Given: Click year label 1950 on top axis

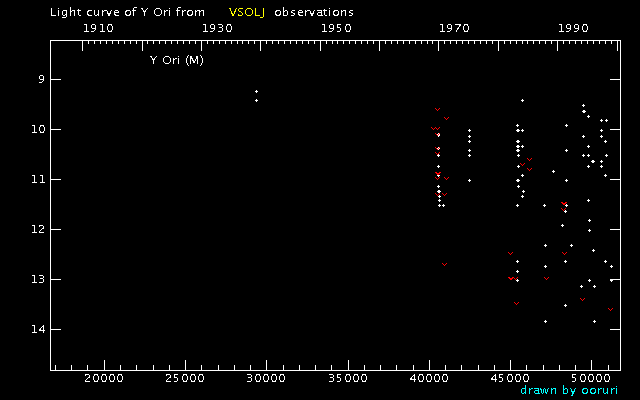Looking at the screenshot, I should point(336,28).
